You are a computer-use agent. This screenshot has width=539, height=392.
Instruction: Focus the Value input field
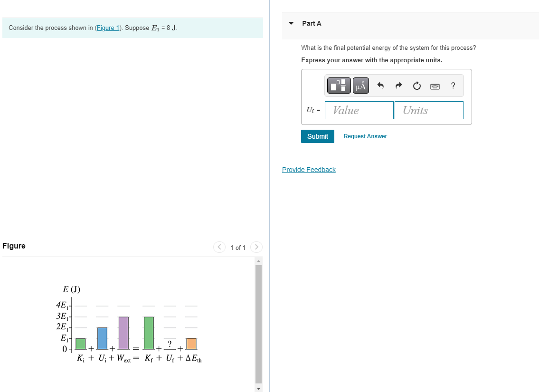click(359, 110)
